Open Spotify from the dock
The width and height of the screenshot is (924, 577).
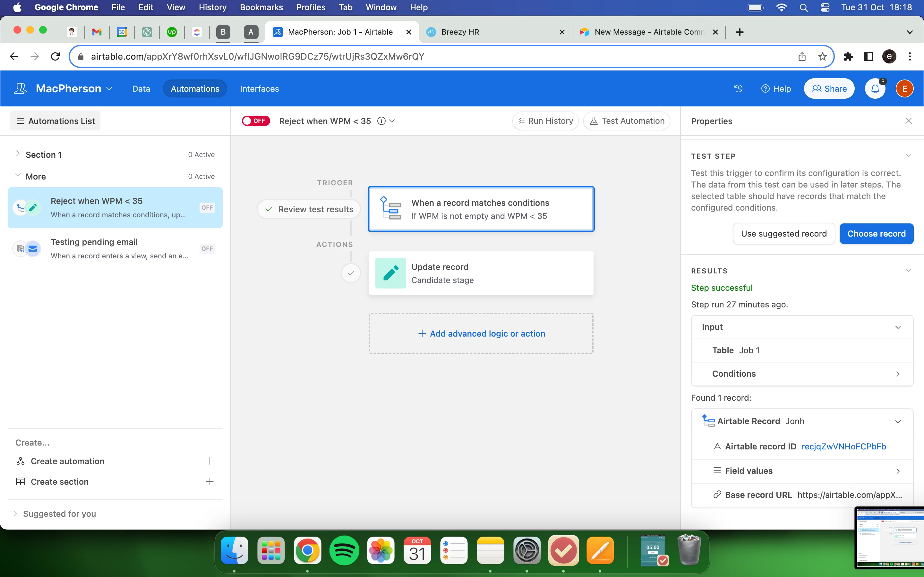coord(344,551)
